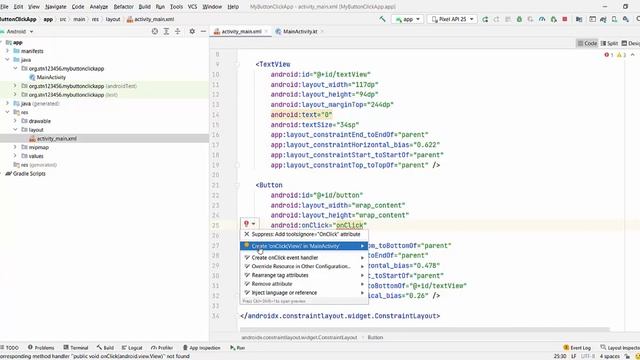
Task: Choose Rearrange tag attributes
Action: click(x=304, y=275)
